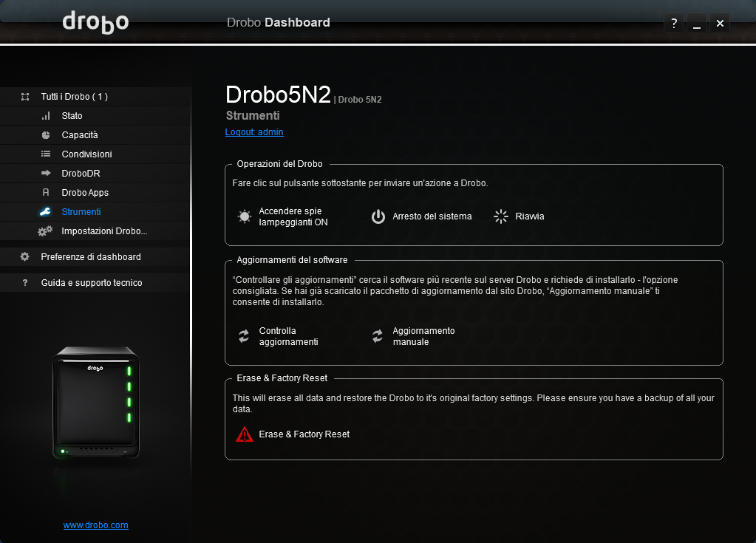Click the Logout: admin link
Image resolution: width=756 pixels, height=543 pixels.
click(x=254, y=132)
